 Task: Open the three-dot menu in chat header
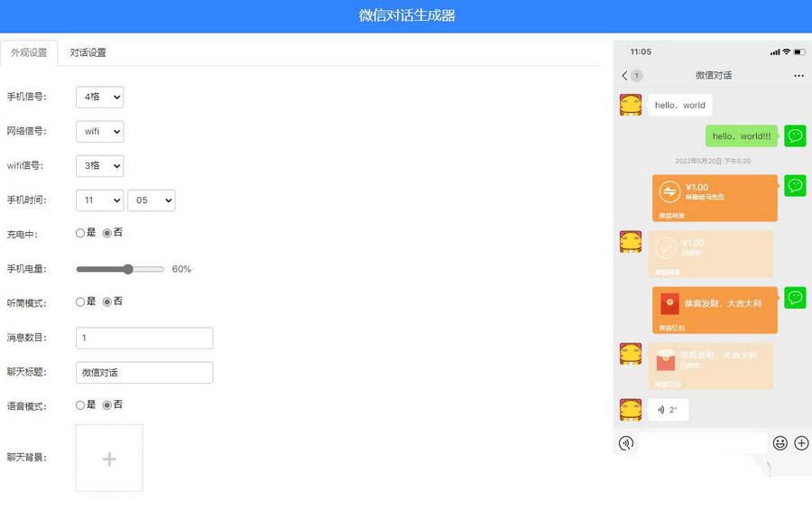tap(798, 76)
